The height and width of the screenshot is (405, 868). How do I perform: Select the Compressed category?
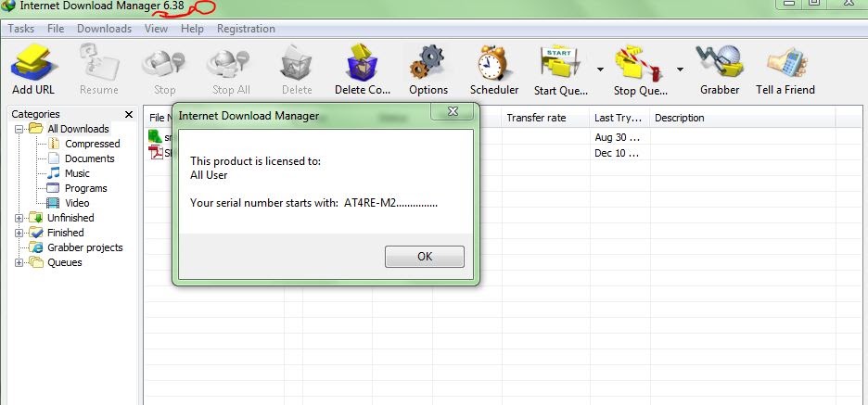[x=92, y=144]
